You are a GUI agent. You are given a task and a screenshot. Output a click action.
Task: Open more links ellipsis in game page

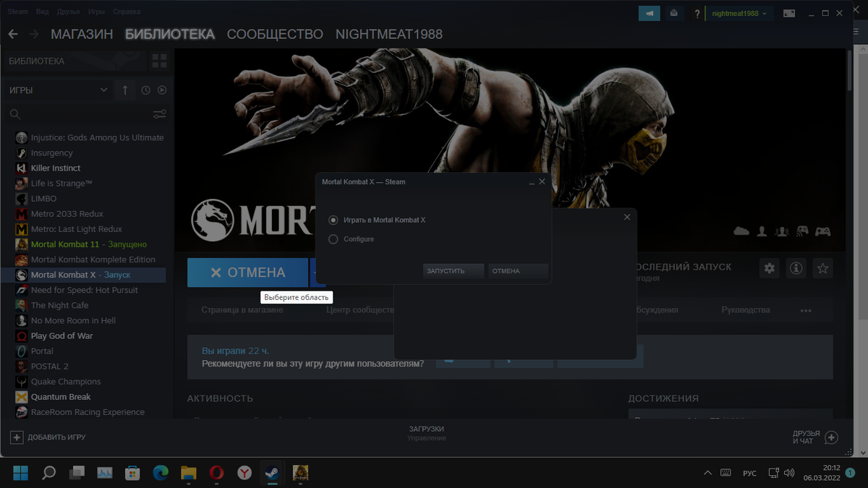pos(806,310)
